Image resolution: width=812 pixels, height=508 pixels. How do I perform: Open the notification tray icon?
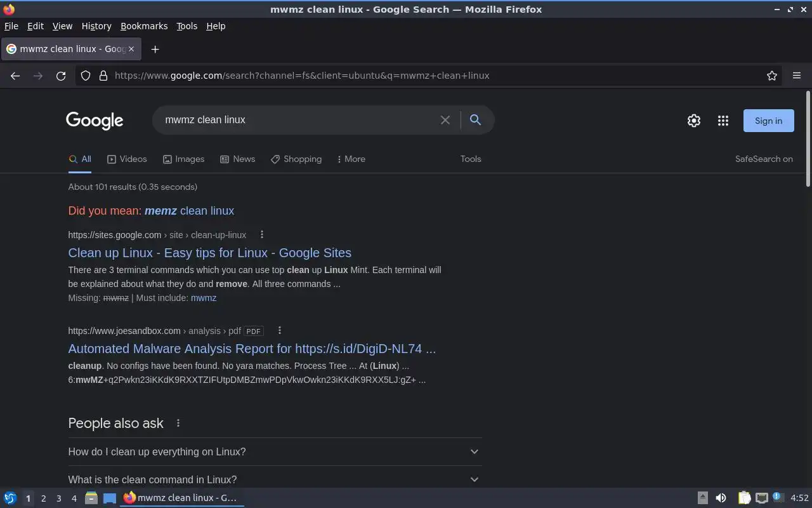click(x=778, y=498)
